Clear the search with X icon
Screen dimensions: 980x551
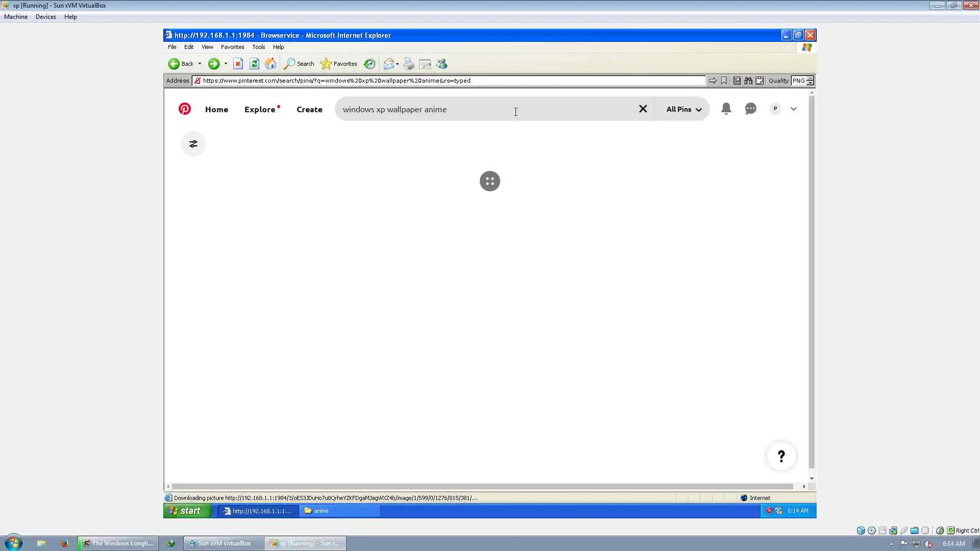[x=643, y=109]
